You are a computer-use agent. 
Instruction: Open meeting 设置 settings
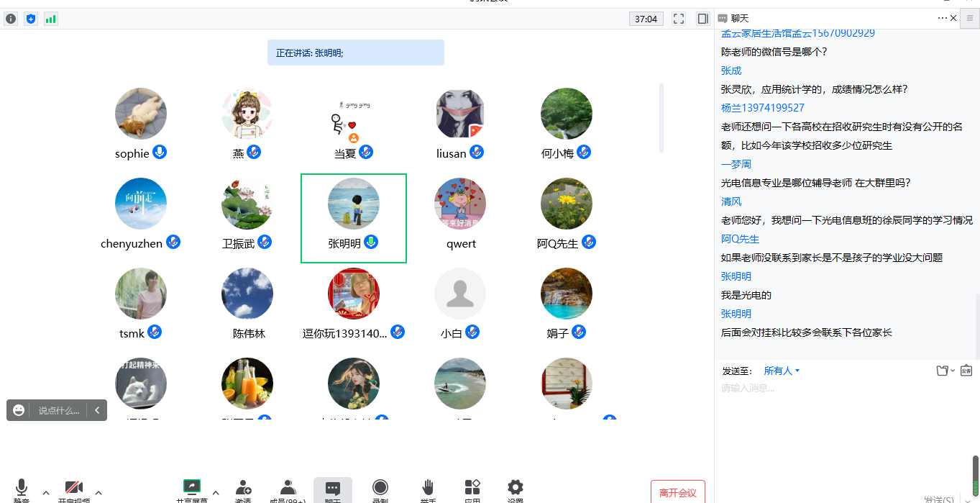click(515, 488)
